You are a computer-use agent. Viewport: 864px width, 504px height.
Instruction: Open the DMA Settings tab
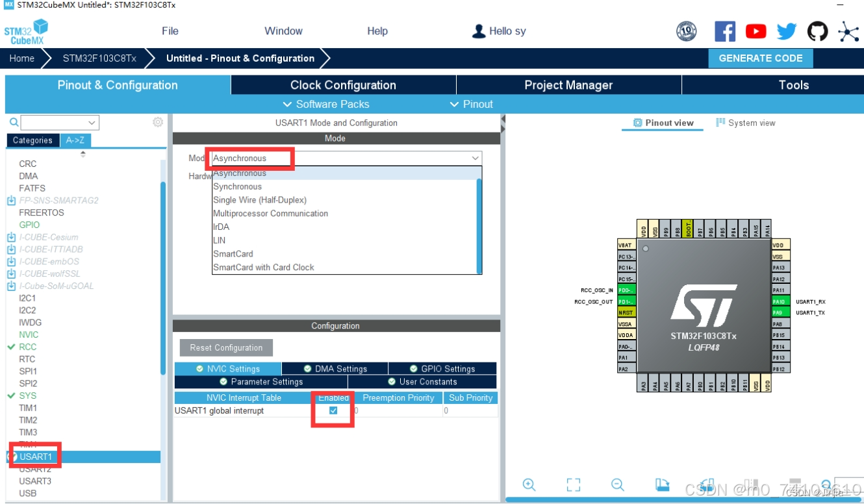pyautogui.click(x=335, y=368)
